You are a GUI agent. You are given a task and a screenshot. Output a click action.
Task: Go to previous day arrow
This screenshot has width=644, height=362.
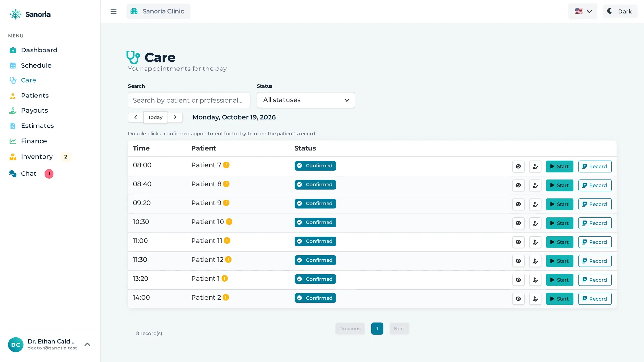point(136,117)
